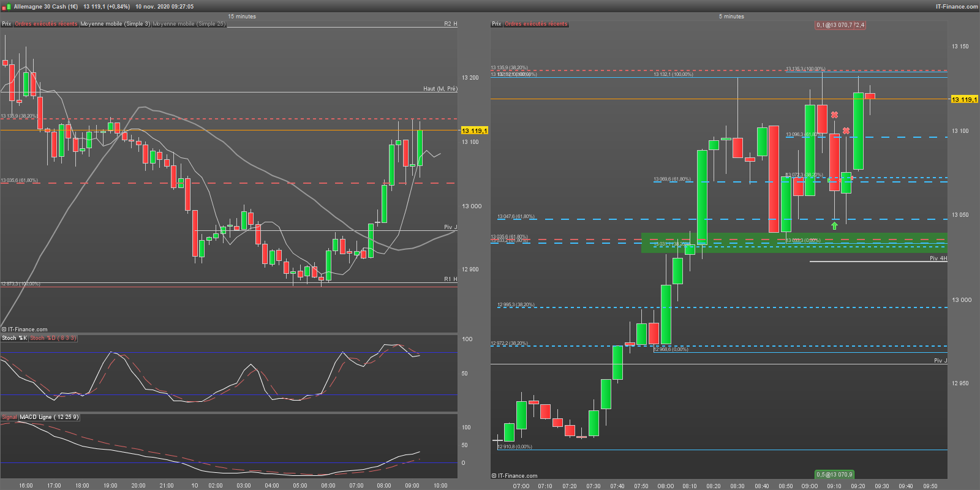Click the red 0,1@13 070,7 order label
Screen dimensions: 980x490
[x=840, y=25]
